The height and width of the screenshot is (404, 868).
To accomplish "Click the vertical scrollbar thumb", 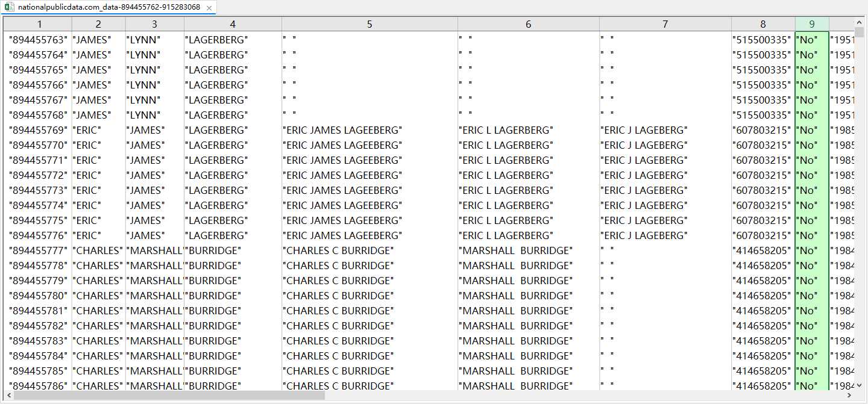I will point(860,33).
